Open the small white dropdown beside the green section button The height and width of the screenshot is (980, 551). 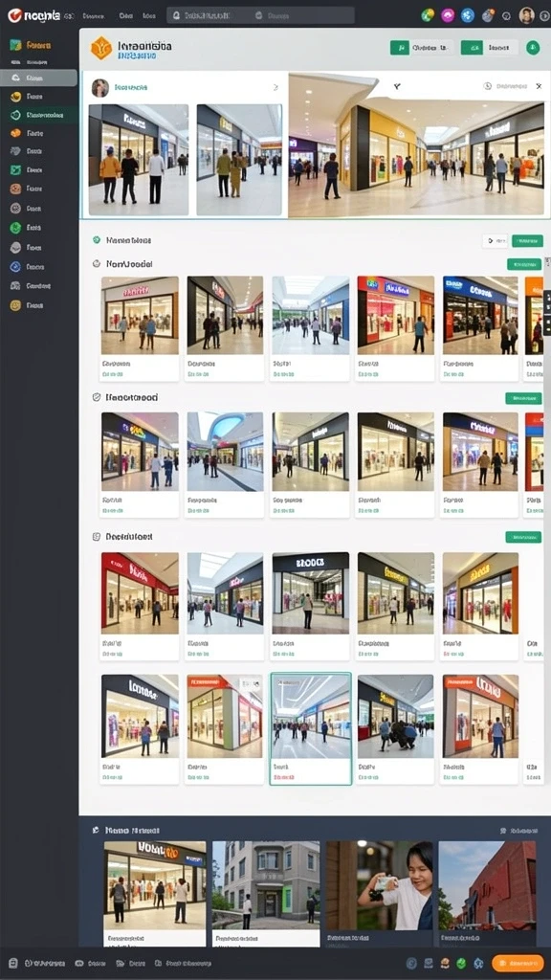click(495, 240)
